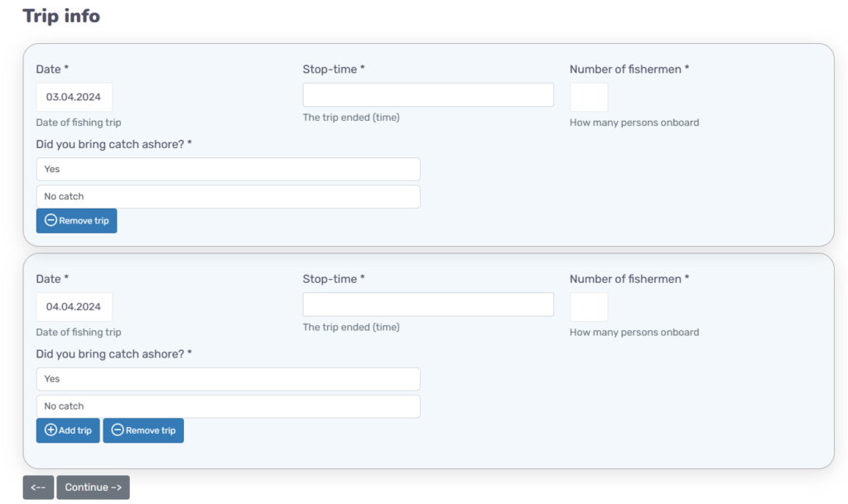Open the date field showing 03.04.2024
Viewport: 848px width, 504px height.
coord(74,97)
